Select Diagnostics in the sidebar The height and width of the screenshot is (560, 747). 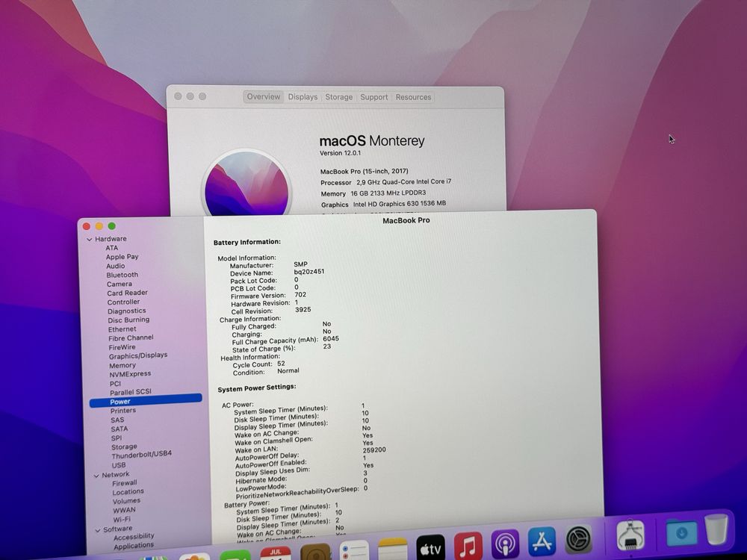click(126, 311)
